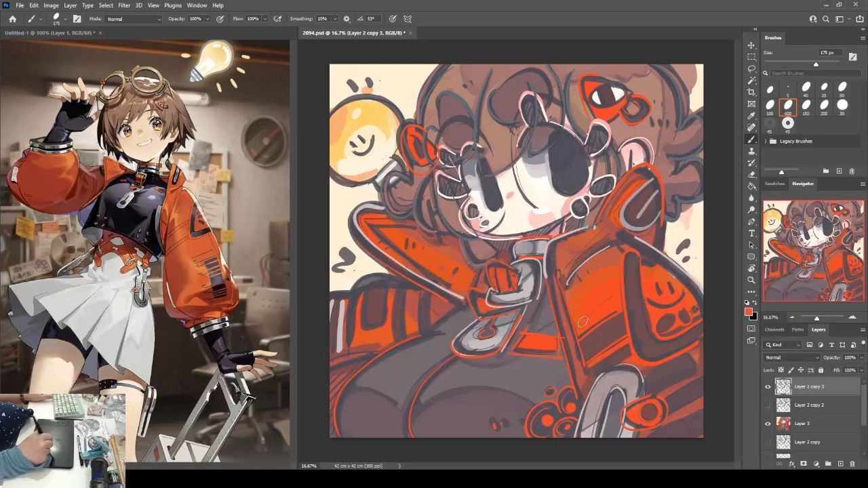Open layer blend mode Normal dropdown
868x488 pixels.
[792, 357]
